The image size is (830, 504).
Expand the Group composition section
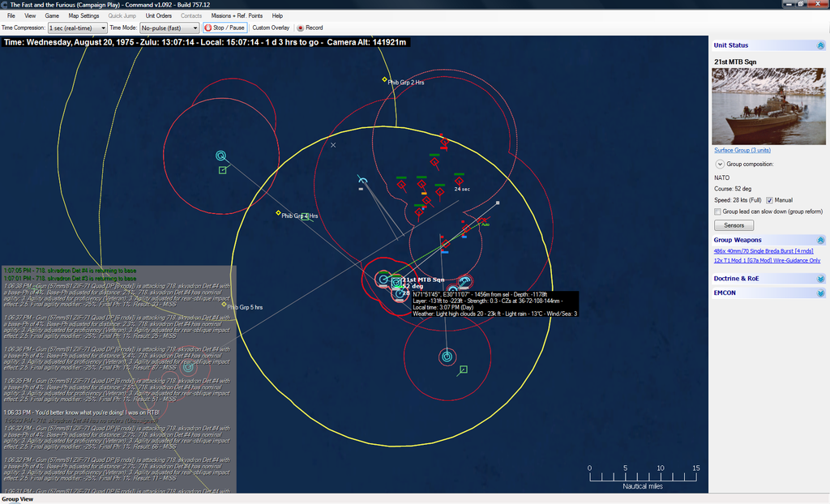719,164
